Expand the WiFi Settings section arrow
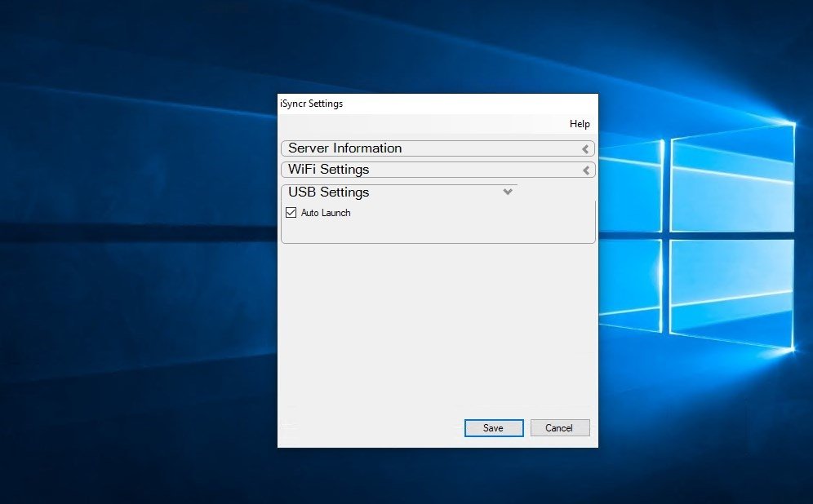Viewport: 813px width, 504px height. tap(585, 170)
